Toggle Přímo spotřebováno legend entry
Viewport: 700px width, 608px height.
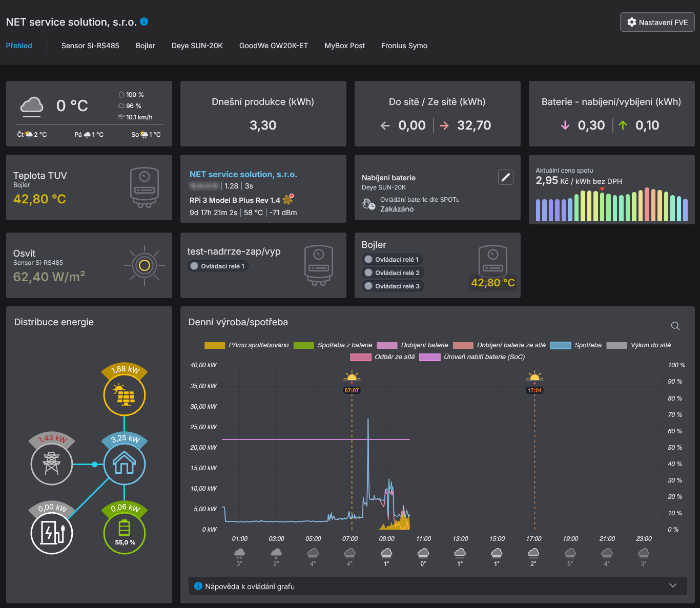(246, 345)
